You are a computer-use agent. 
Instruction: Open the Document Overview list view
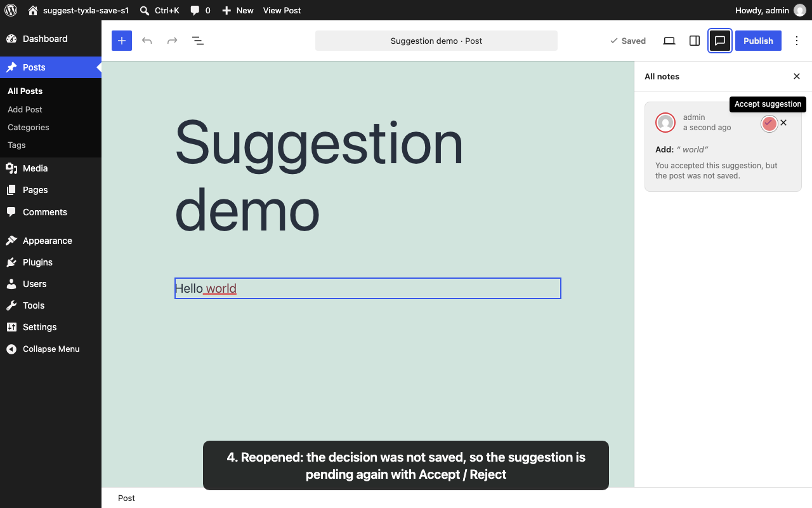pyautogui.click(x=198, y=41)
